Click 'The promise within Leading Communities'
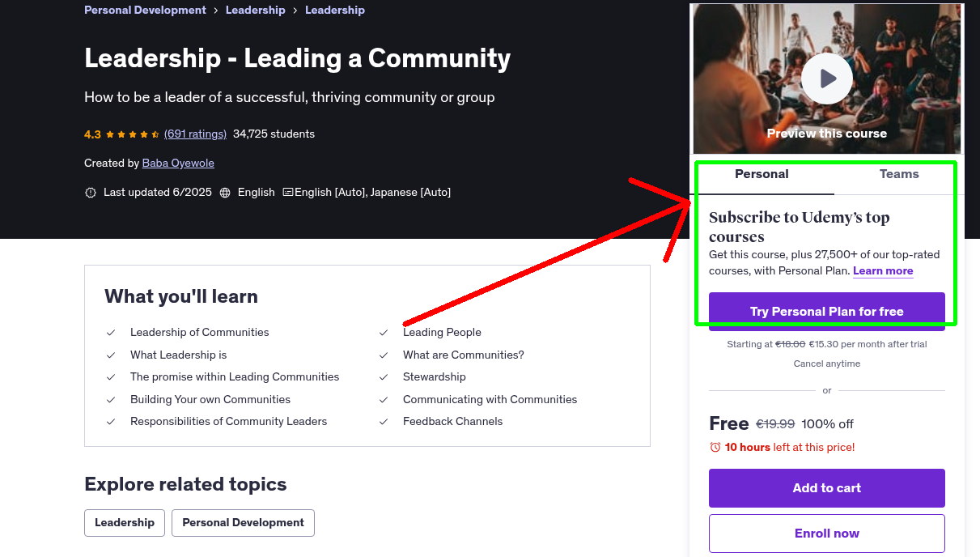The width and height of the screenshot is (980, 557). click(x=235, y=376)
